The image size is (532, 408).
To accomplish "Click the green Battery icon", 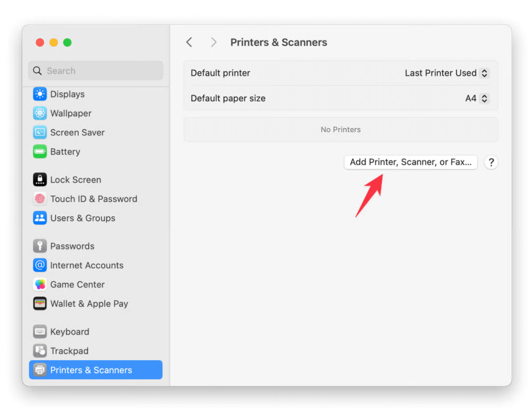I will tap(40, 152).
